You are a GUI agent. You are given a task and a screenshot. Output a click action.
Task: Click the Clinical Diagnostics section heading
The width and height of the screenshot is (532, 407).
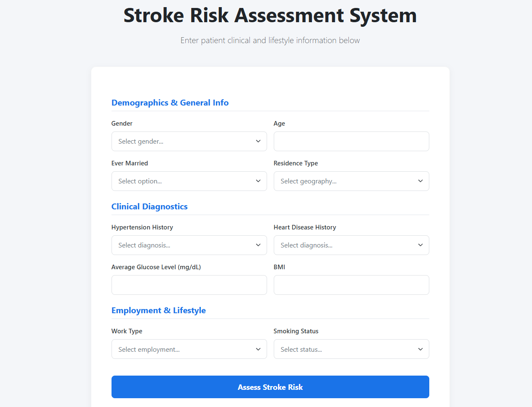pos(150,206)
